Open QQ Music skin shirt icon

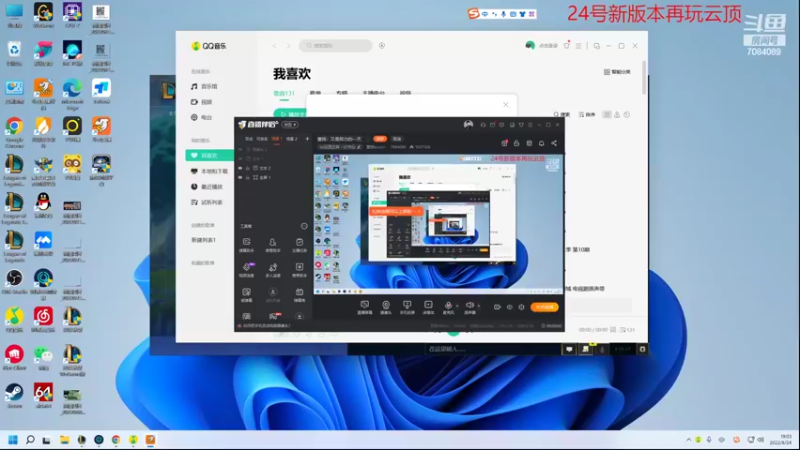tap(566, 45)
